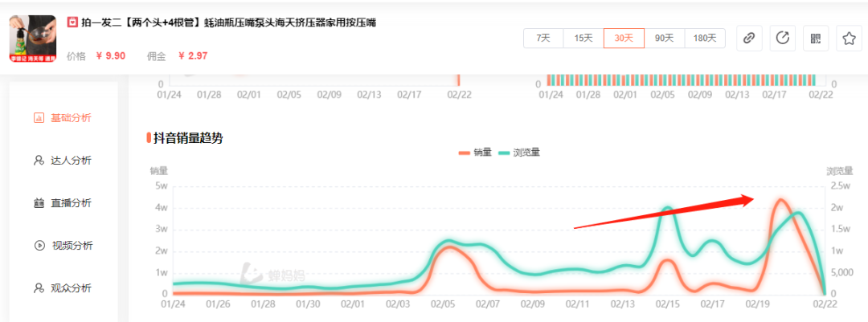Image resolution: width=868 pixels, height=322 pixels.
Task: Toggle the 浏览量 legend series
Action: (518, 153)
